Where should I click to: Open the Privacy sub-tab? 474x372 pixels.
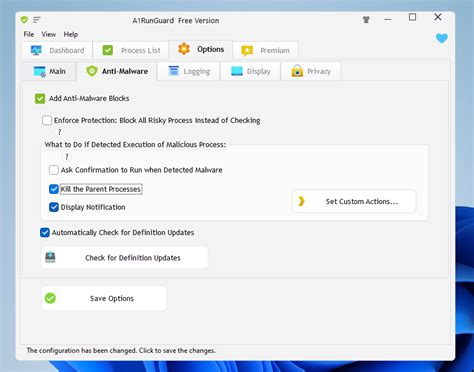click(x=311, y=71)
